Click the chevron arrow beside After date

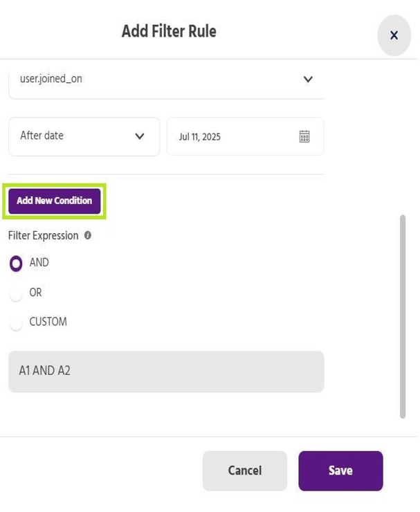click(140, 136)
